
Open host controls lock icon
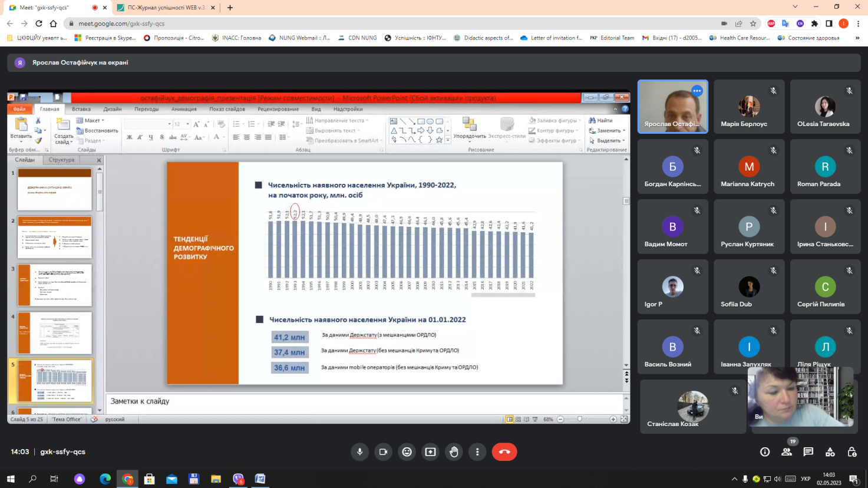[x=852, y=452]
